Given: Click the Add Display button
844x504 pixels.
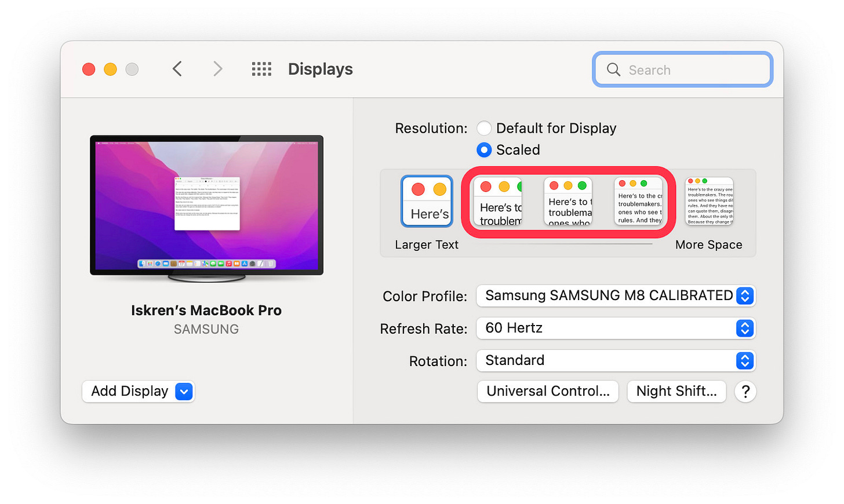Looking at the screenshot, I should (138, 392).
